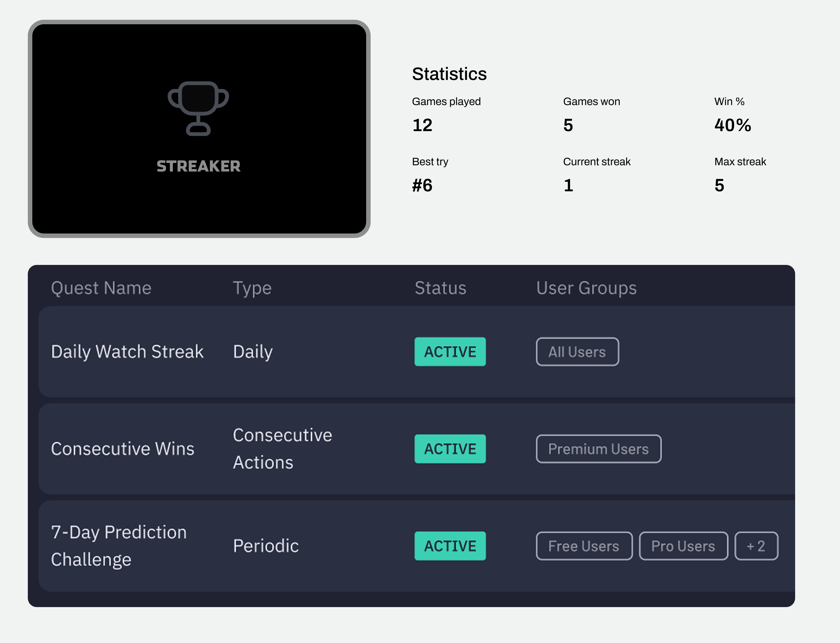
Task: Open the Daily Watch Streak quest
Action: 127,352
